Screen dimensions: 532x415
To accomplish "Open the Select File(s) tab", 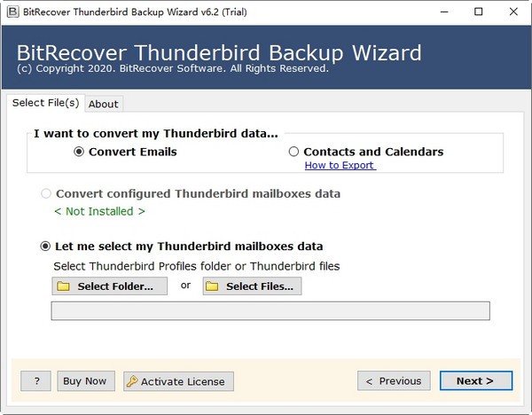I will [45, 103].
